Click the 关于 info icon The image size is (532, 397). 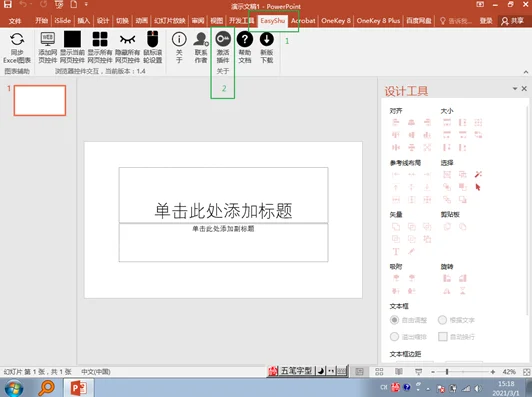coord(179,39)
